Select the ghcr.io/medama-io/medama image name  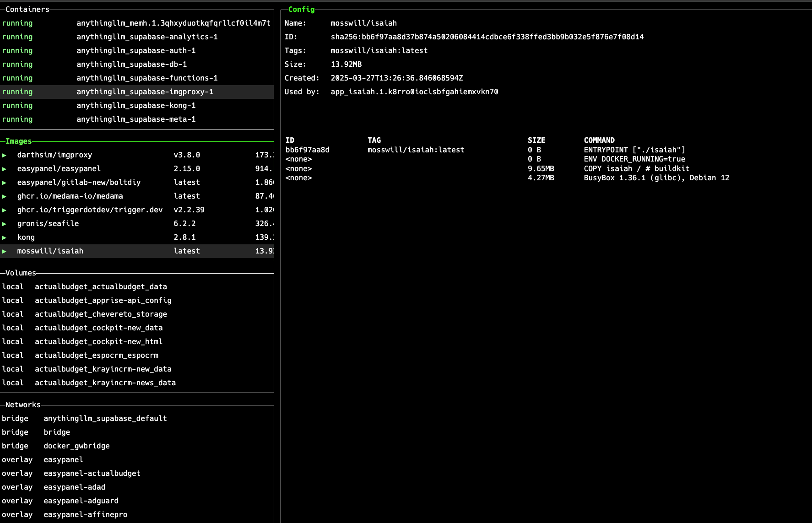pyautogui.click(x=70, y=196)
